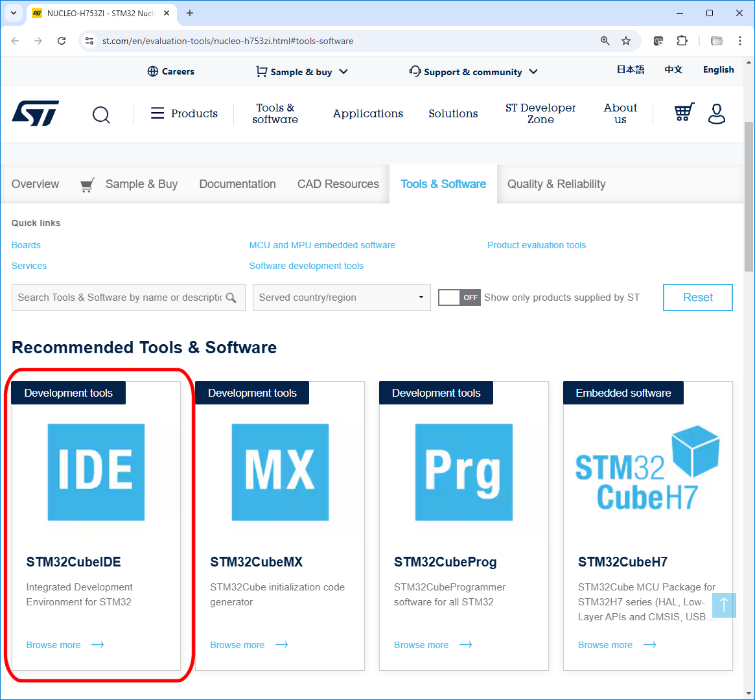Image resolution: width=755 pixels, height=700 pixels.
Task: Open Browse more under STM32CubeMX
Action: pos(237,645)
